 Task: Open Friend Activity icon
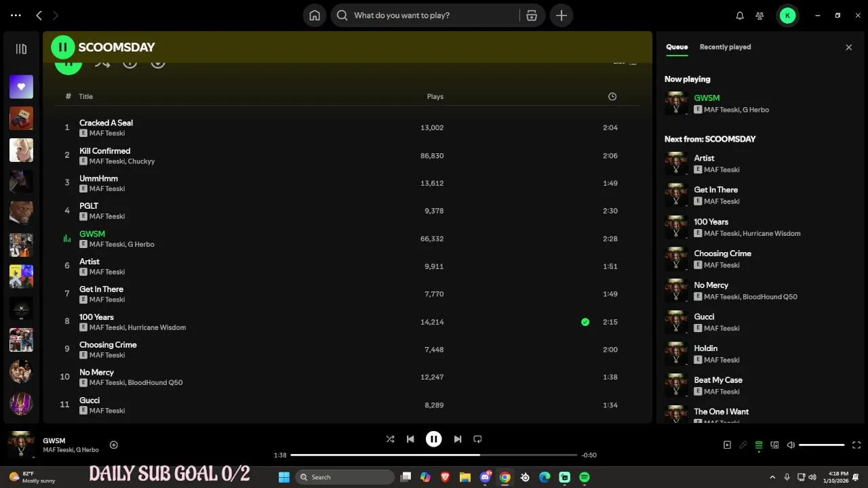[x=760, y=16]
